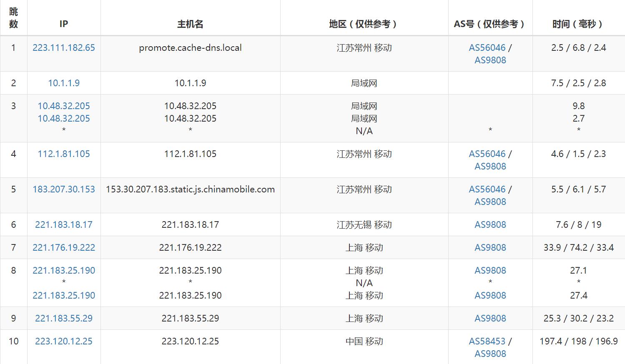Select the time value 7.5 / 2.5 / 2.8
The height and width of the screenshot is (364, 625).
point(579,83)
